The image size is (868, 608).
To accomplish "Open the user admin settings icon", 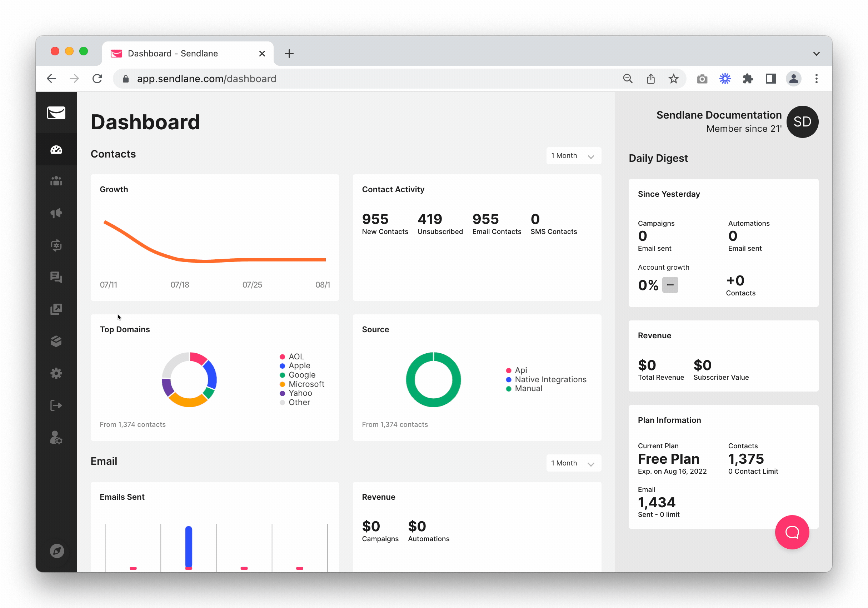I will [x=56, y=438].
